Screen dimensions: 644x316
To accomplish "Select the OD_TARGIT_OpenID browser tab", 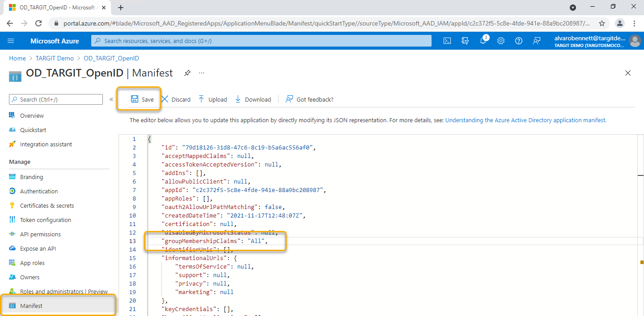I will click(58, 8).
